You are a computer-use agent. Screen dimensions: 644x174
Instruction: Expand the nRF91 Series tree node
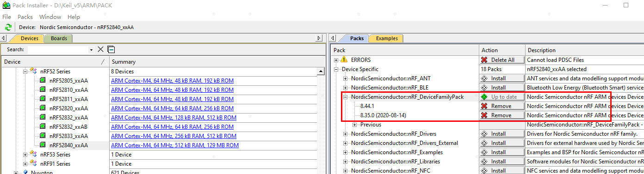[25, 164]
